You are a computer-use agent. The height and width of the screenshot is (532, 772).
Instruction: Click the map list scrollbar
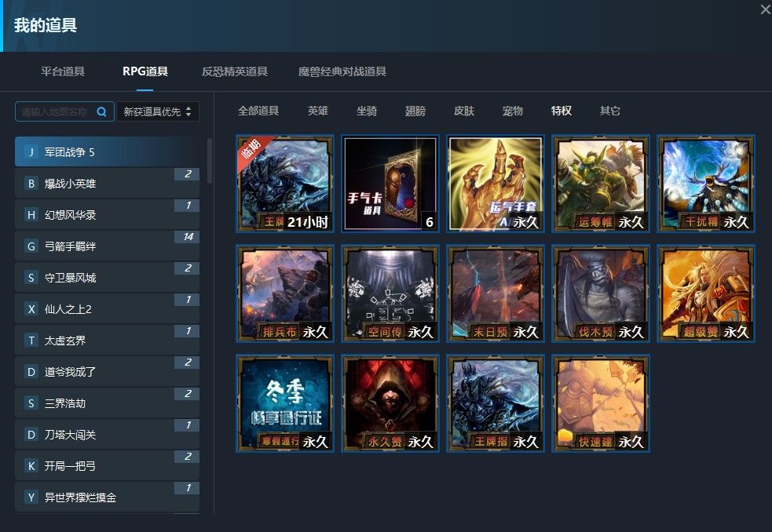(210, 161)
